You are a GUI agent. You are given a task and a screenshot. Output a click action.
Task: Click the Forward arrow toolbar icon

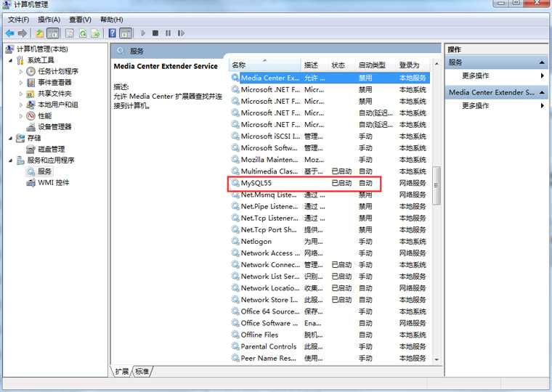tap(23, 33)
